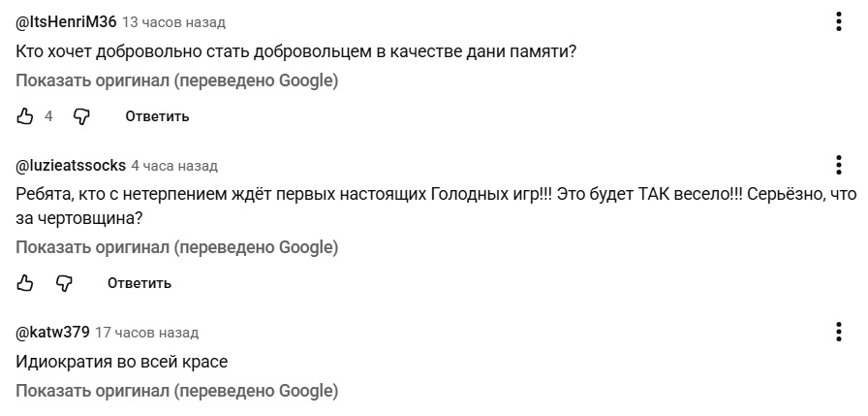
Task: Open @ItsHenriM36 channel profile
Action: 66,21
